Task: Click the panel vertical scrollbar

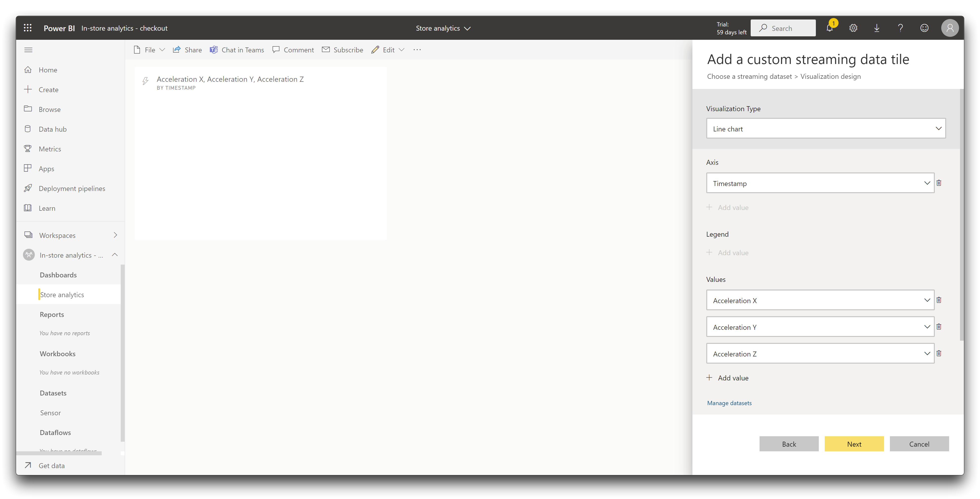Action: click(961, 215)
